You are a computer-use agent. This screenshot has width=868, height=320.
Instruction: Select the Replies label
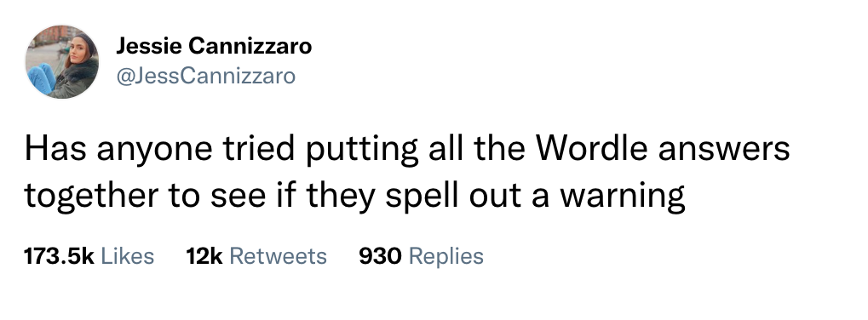click(446, 256)
